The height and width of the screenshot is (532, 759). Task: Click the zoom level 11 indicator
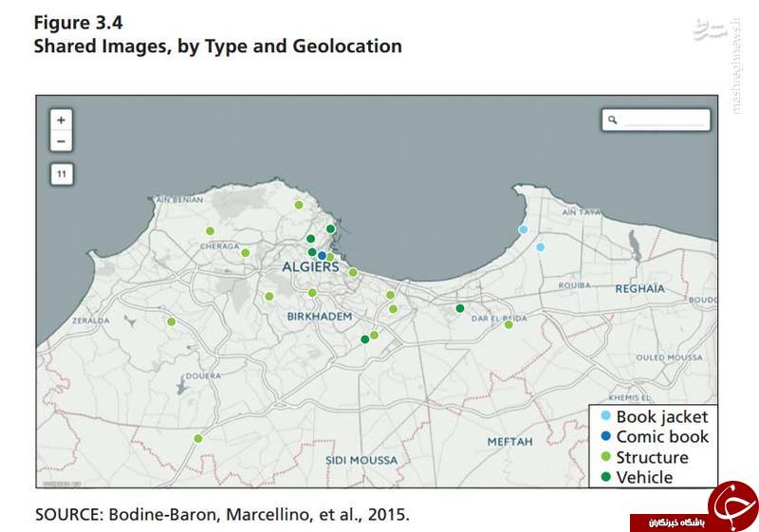tap(62, 174)
